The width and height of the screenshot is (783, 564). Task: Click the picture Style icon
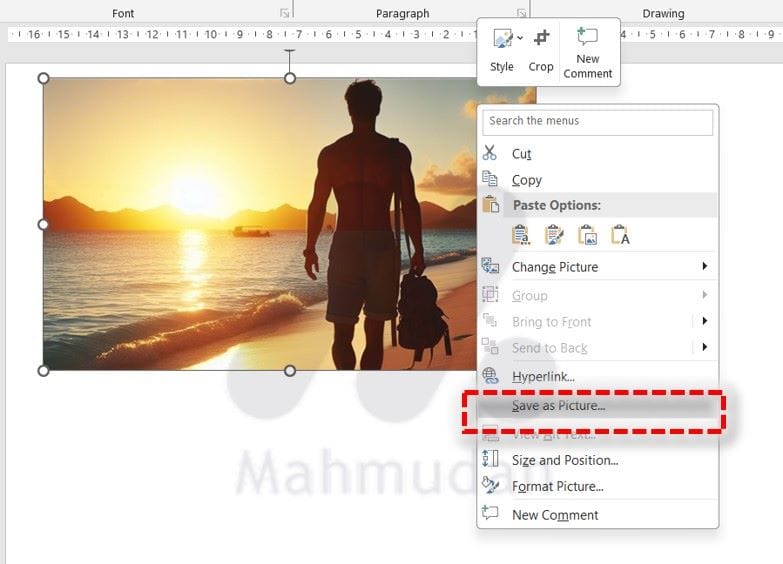[x=502, y=41]
